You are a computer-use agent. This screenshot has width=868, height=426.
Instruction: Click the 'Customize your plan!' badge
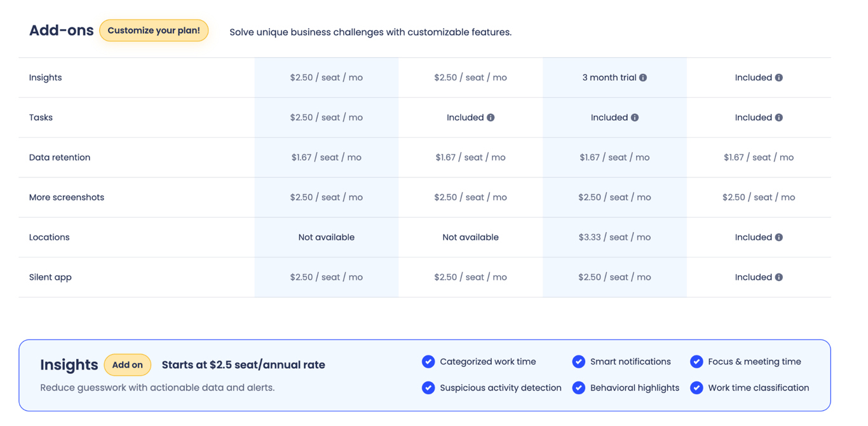coord(154,31)
